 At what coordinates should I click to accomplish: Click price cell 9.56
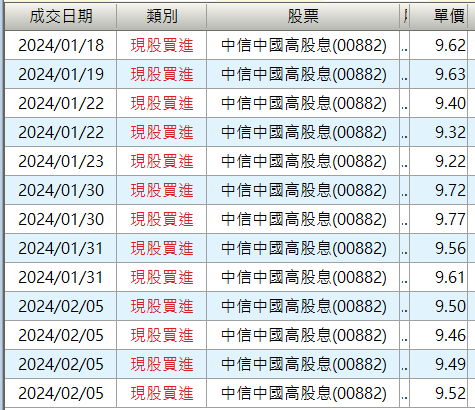click(x=439, y=248)
